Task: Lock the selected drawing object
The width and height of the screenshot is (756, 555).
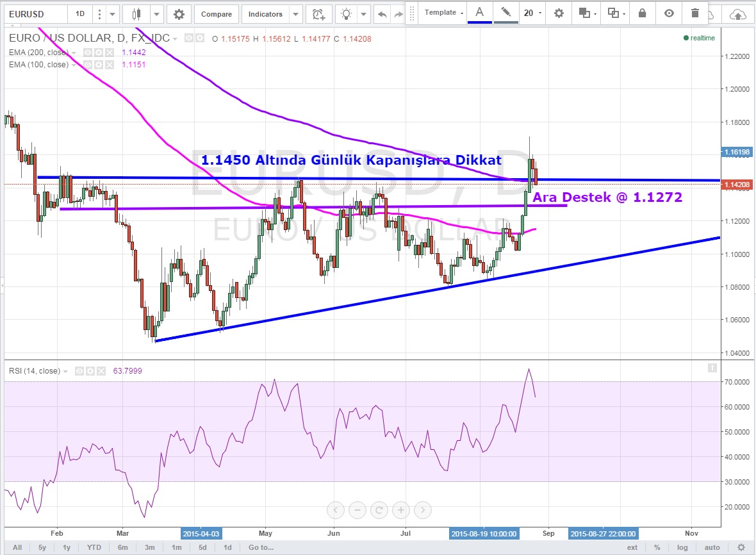Action: [x=642, y=13]
